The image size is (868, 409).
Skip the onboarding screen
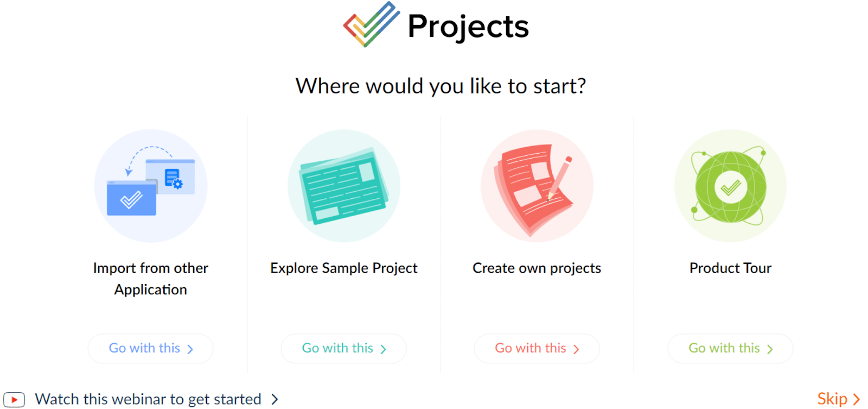[x=832, y=398]
